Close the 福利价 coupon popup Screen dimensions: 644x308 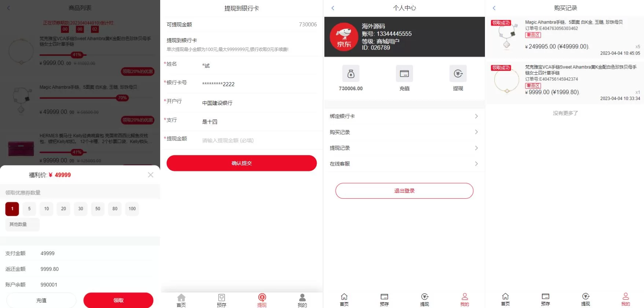pyautogui.click(x=151, y=175)
